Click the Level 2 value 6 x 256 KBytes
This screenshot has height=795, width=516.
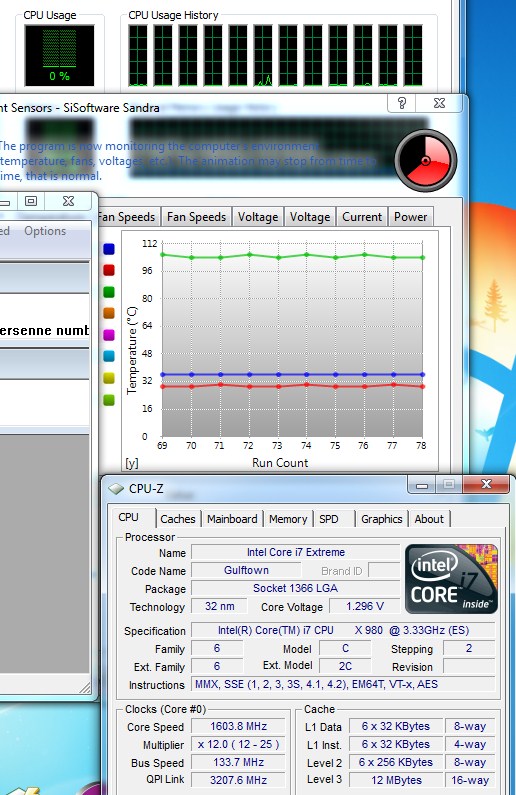pyautogui.click(x=396, y=763)
